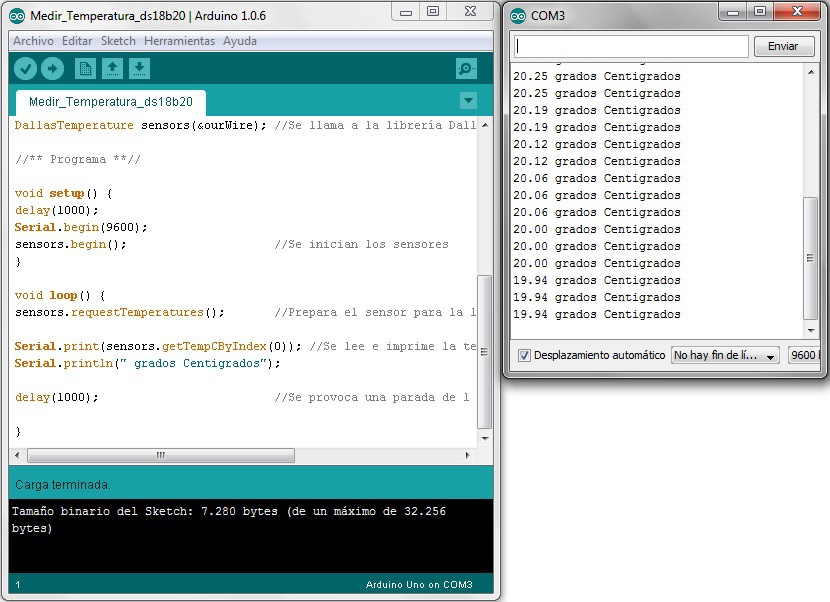
Task: Minimize the Arduino IDE window
Action: (x=406, y=12)
